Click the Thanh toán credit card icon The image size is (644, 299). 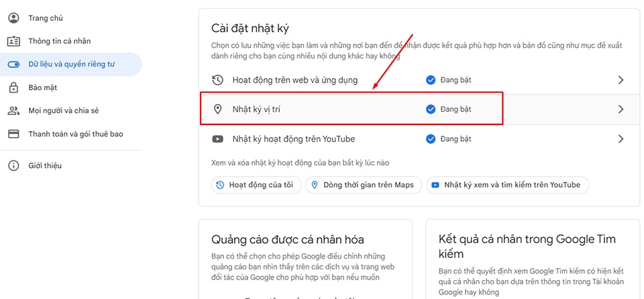13,134
